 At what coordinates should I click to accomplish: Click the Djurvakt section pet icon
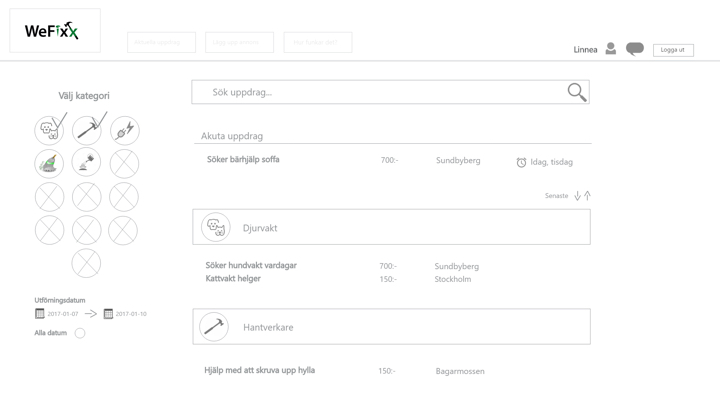tap(215, 227)
